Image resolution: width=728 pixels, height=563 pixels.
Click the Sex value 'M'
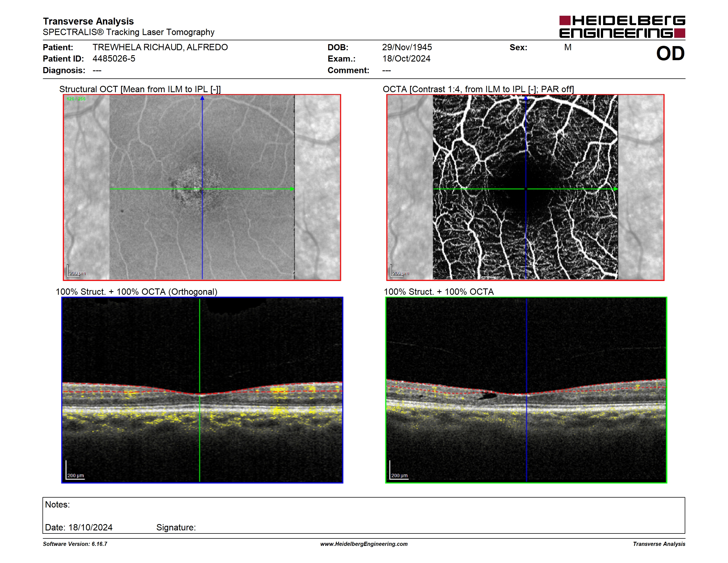click(x=568, y=47)
